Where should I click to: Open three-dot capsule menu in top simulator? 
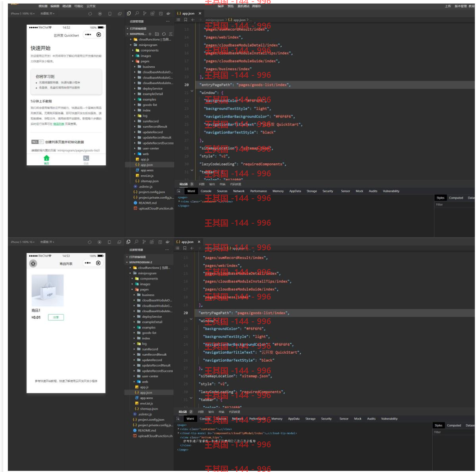pyautogui.click(x=88, y=35)
